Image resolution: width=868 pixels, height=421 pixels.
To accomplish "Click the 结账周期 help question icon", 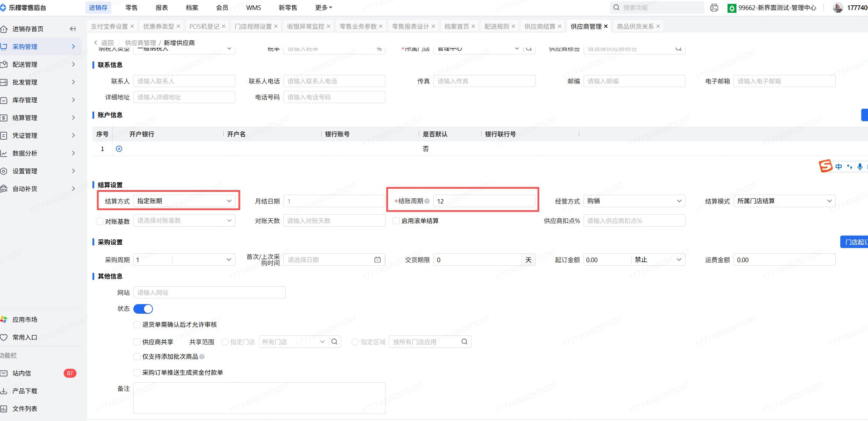I will [427, 201].
